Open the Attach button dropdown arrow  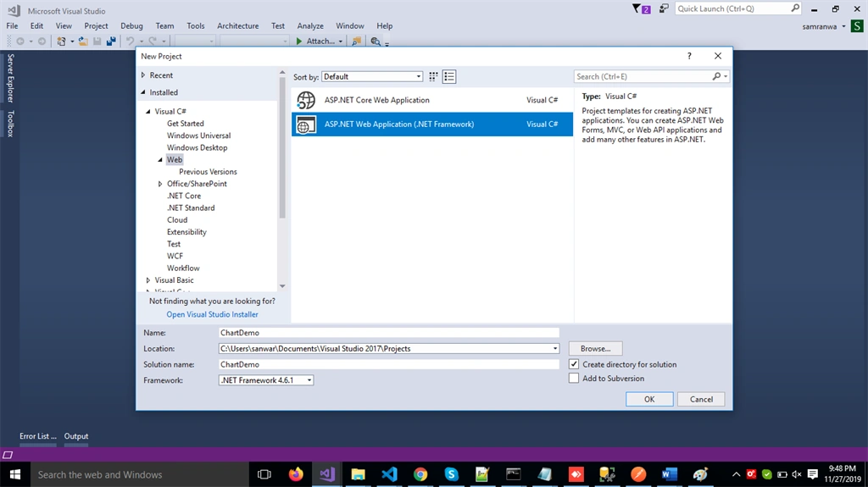[341, 41]
